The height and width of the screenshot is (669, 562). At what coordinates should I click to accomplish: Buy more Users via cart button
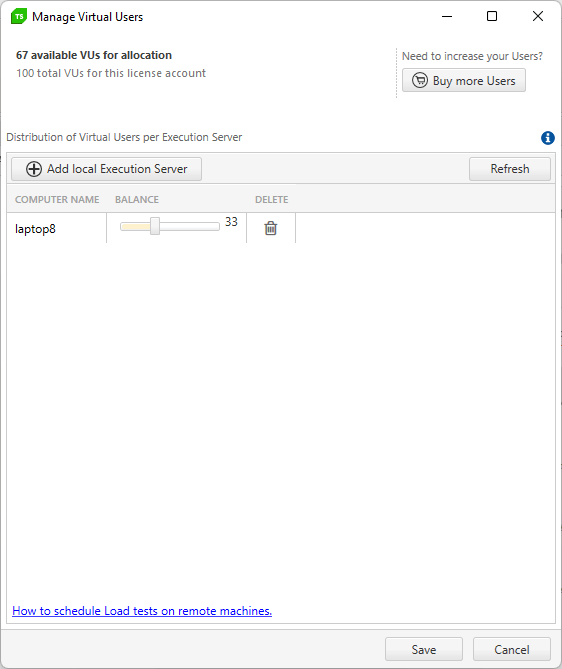[464, 80]
